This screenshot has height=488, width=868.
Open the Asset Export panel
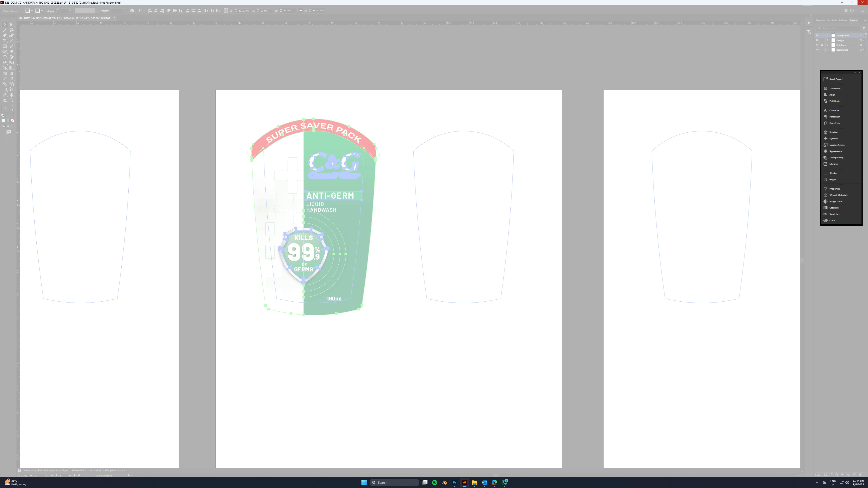pyautogui.click(x=836, y=79)
